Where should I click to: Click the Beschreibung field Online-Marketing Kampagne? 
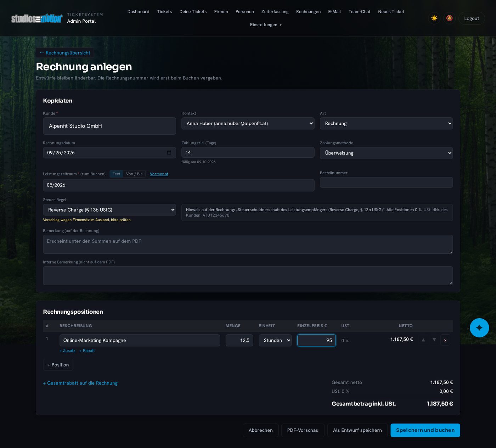pos(140,340)
